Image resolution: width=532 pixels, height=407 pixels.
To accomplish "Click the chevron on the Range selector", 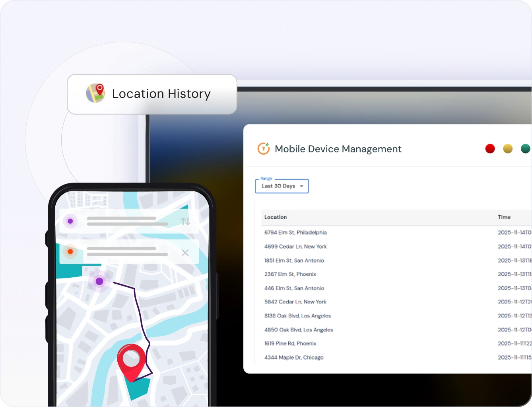I will [302, 186].
